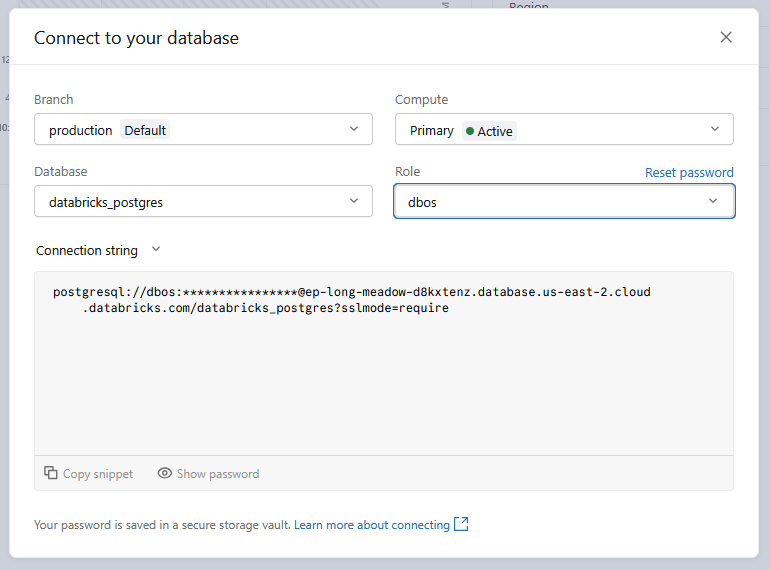
Task: Click the green Active status dot
Action: (470, 130)
